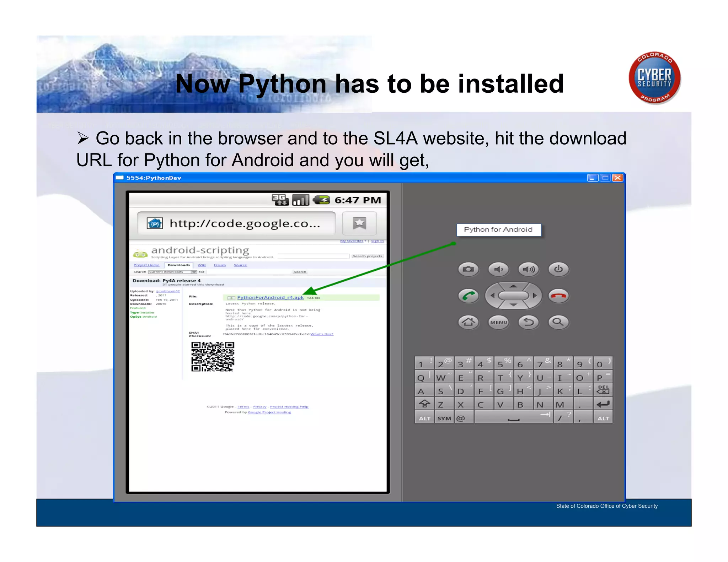Open the Project Home tab
The height and width of the screenshot is (562, 728).
tap(146, 265)
